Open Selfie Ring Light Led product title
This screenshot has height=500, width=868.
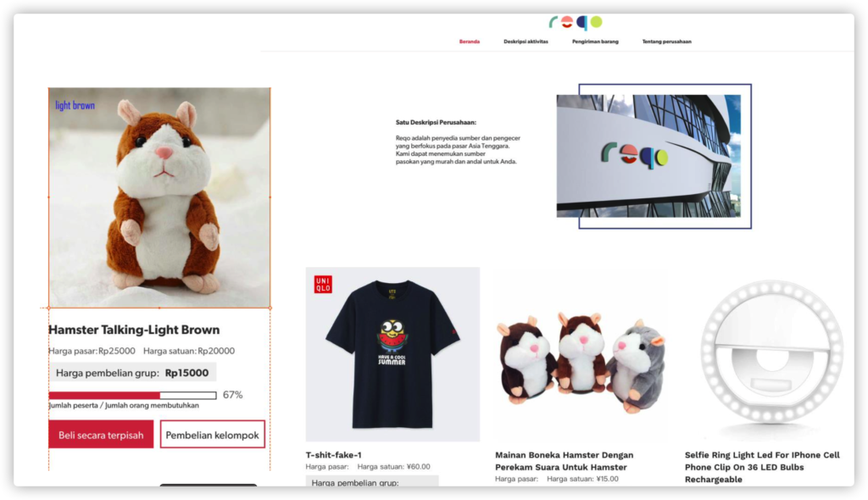(x=762, y=467)
